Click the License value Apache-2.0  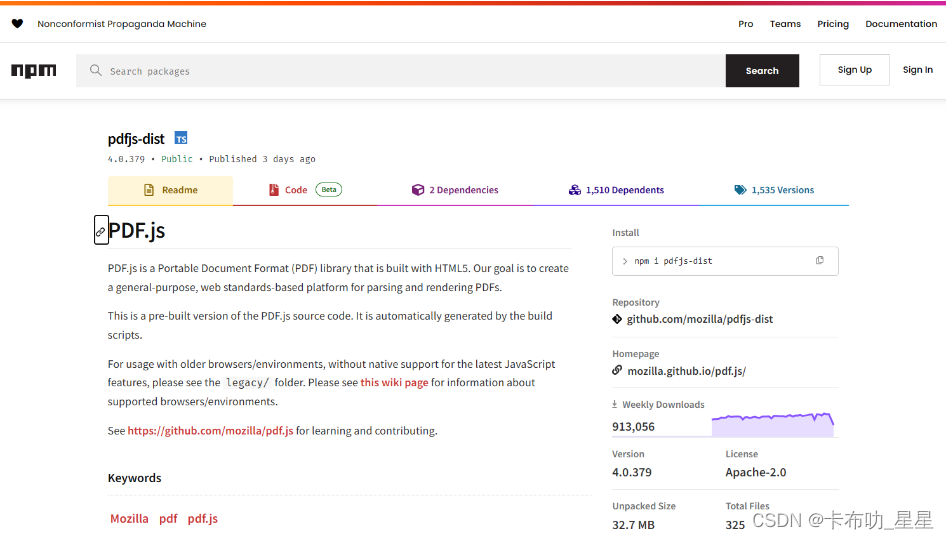tap(755, 472)
